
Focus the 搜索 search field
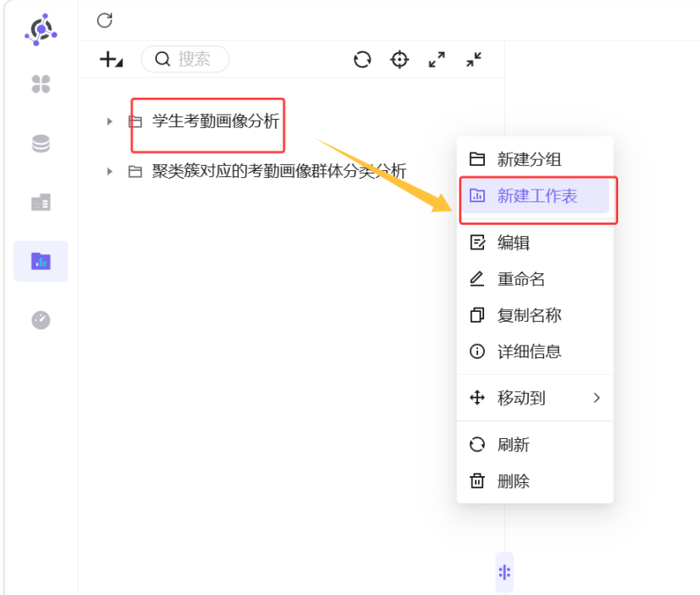point(186,59)
